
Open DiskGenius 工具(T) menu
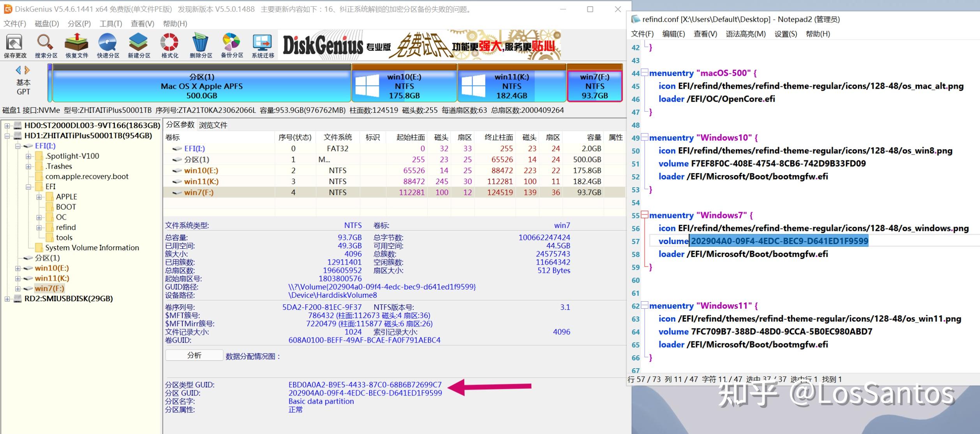tap(111, 24)
